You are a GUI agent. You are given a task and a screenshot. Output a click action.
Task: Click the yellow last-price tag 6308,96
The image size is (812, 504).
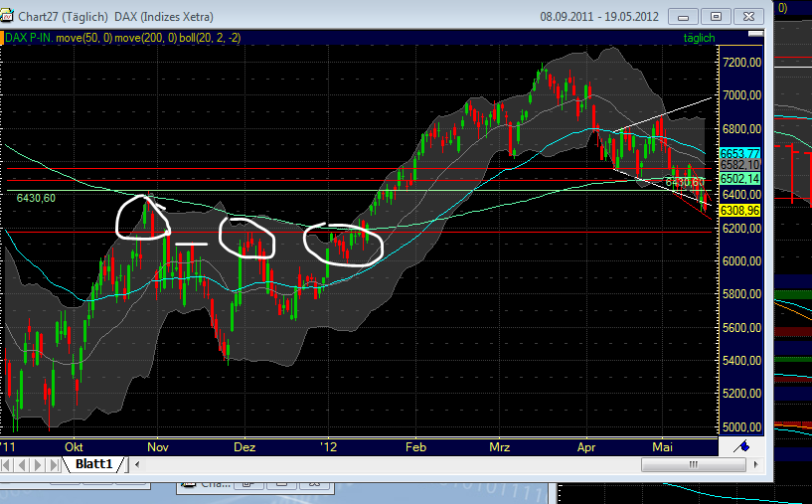(740, 211)
